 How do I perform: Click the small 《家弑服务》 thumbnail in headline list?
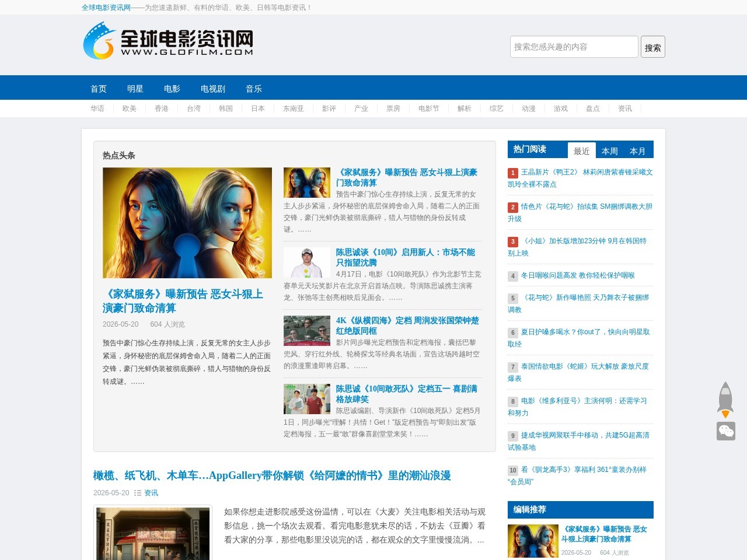coord(307,183)
